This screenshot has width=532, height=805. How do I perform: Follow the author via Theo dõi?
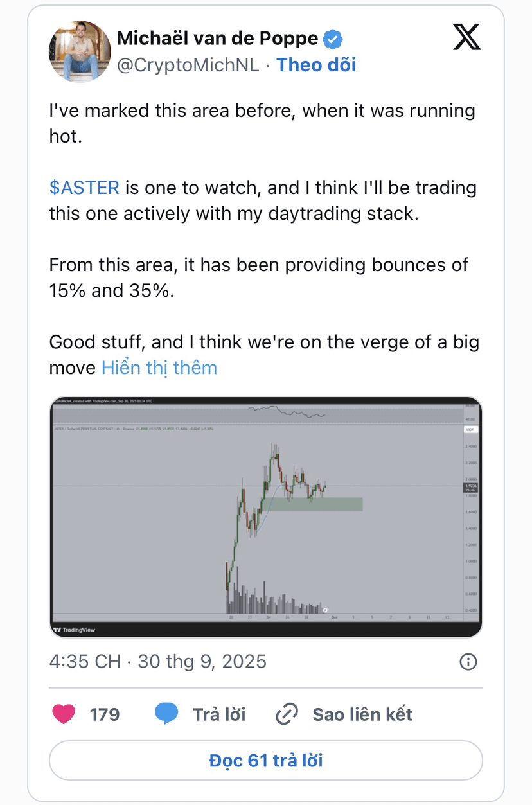[x=316, y=65]
